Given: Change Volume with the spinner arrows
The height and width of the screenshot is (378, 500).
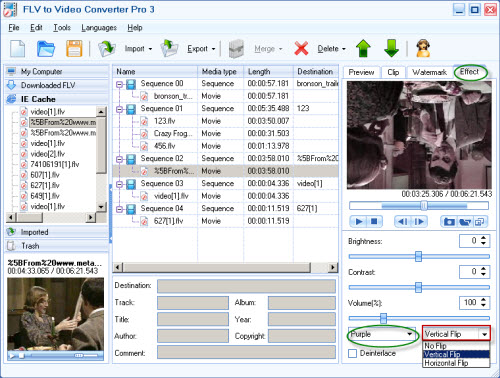Looking at the screenshot, I should pyautogui.click(x=484, y=303).
